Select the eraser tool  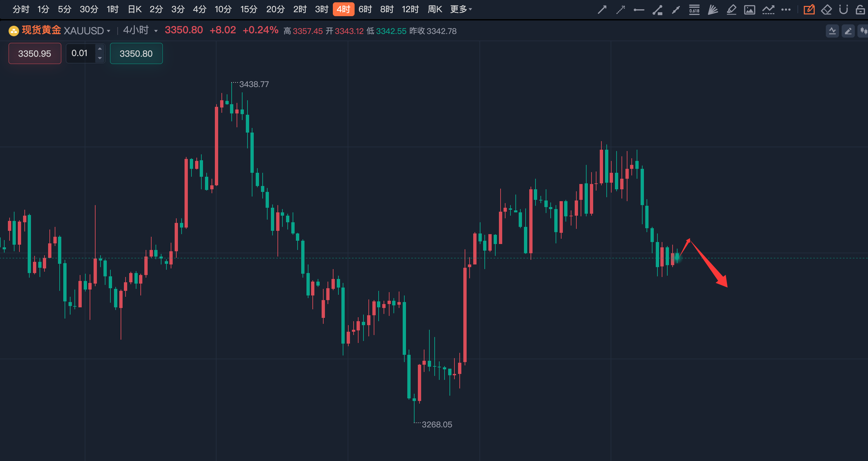coord(826,10)
